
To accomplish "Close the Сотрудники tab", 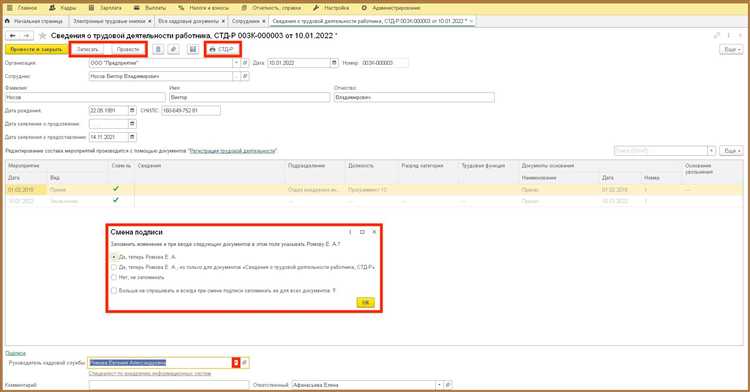I will (264, 22).
